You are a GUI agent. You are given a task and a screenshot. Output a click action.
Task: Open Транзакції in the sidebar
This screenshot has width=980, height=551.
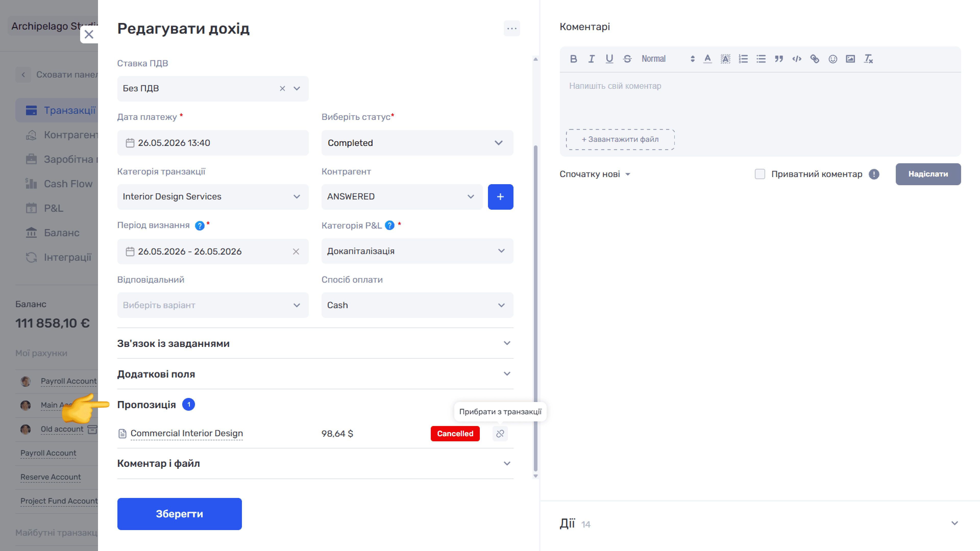57,111
